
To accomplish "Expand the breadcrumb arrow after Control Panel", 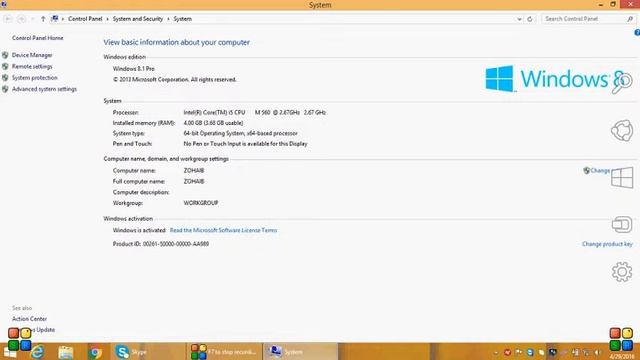I will pos(107,19).
